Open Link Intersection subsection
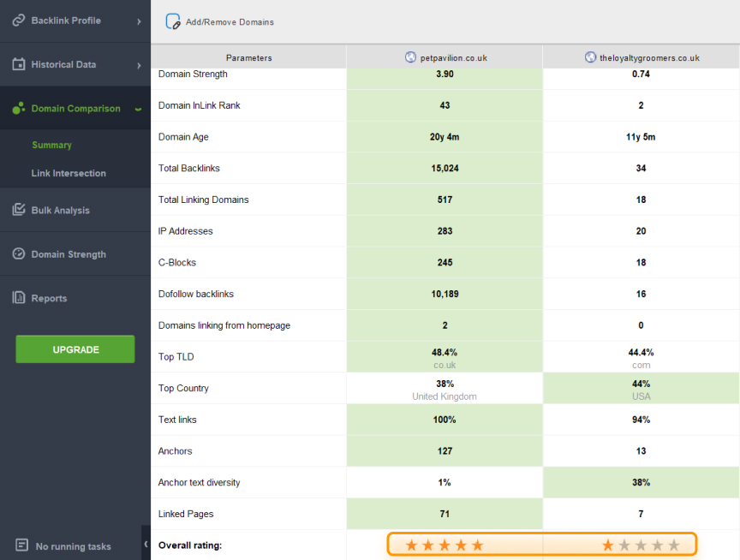This screenshot has width=740, height=560. point(69,173)
